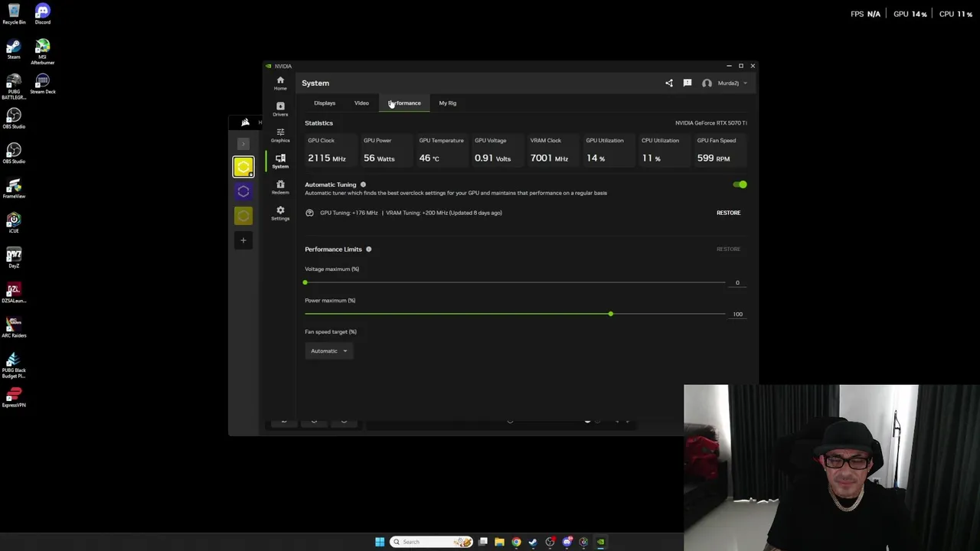Screen dimensions: 980x551
Task: Switch to the Displays tab
Action: [x=325, y=103]
